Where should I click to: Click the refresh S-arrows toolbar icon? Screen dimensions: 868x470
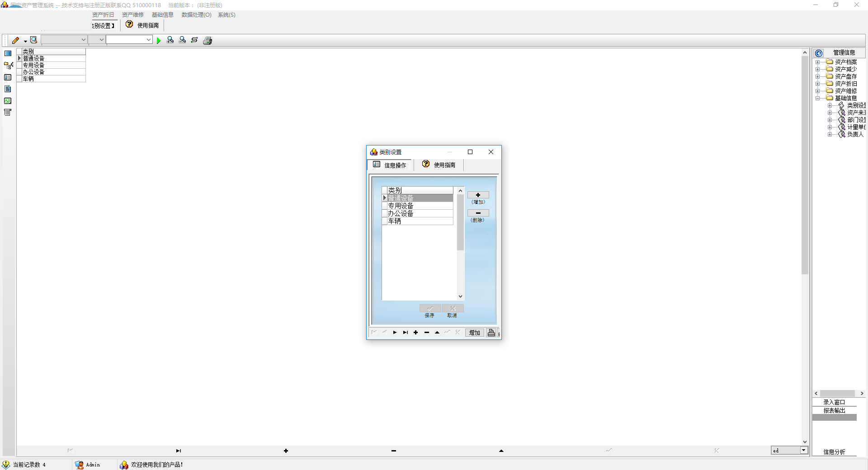194,40
